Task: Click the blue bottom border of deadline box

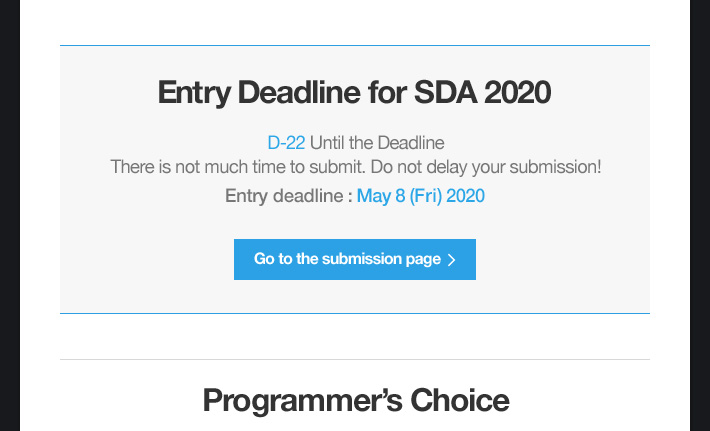Action: point(355,313)
